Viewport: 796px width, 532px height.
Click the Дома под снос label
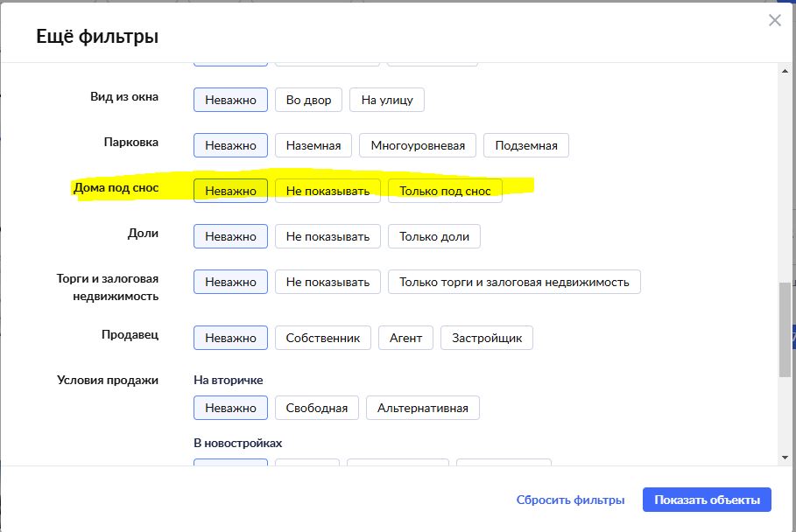pos(116,187)
